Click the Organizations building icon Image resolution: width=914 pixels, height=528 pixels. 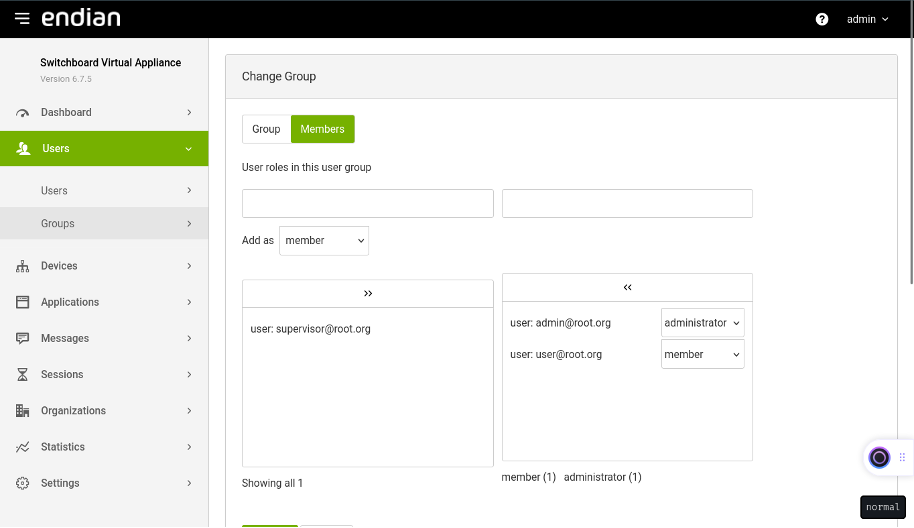[22, 410]
